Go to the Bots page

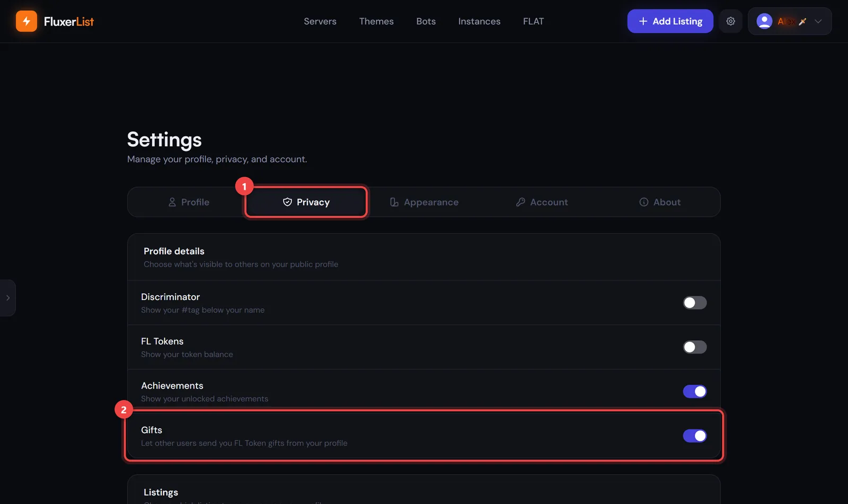[426, 21]
